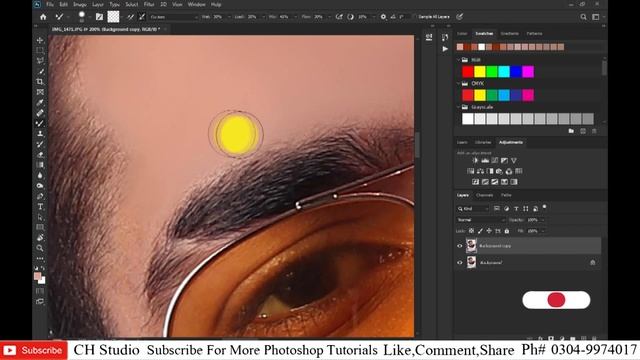Collapse the RGB swatch group
The width and height of the screenshot is (640, 360).
tap(458, 60)
